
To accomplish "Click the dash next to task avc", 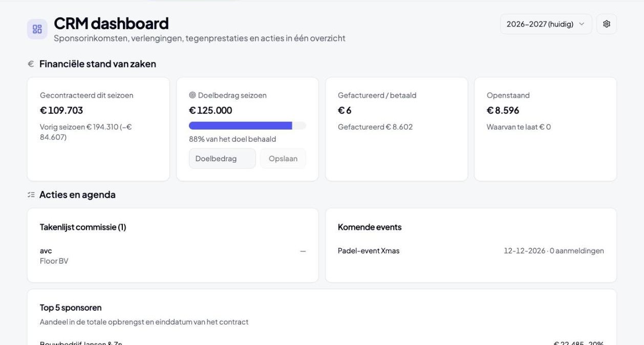I will click(303, 251).
